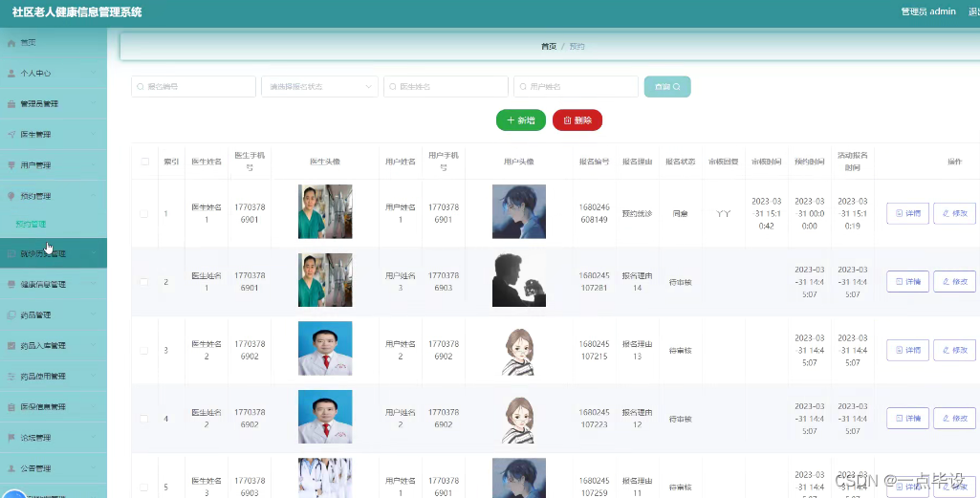Image resolution: width=980 pixels, height=498 pixels.
Task: Open 详情 for row 2 (1680245107281)
Action: (907, 282)
